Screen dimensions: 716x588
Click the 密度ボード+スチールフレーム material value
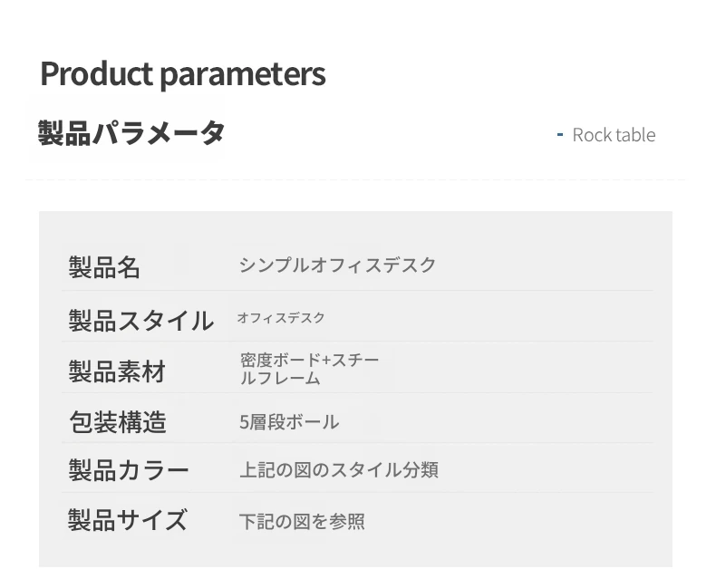click(309, 369)
